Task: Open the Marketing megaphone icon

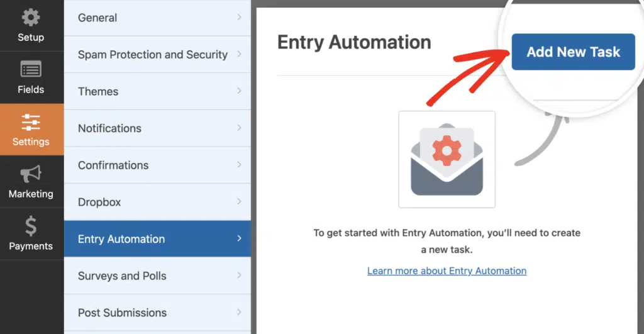Action: point(31,174)
